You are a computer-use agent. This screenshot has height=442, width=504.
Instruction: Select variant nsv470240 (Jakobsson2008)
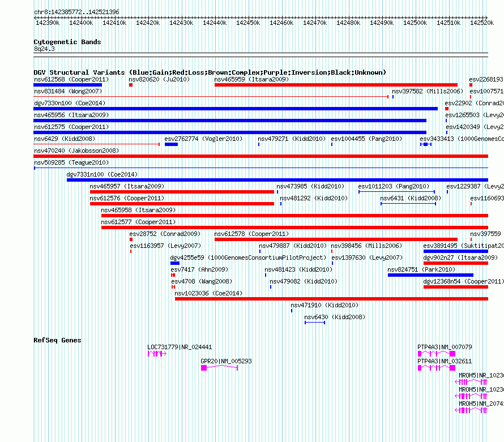(x=76, y=151)
